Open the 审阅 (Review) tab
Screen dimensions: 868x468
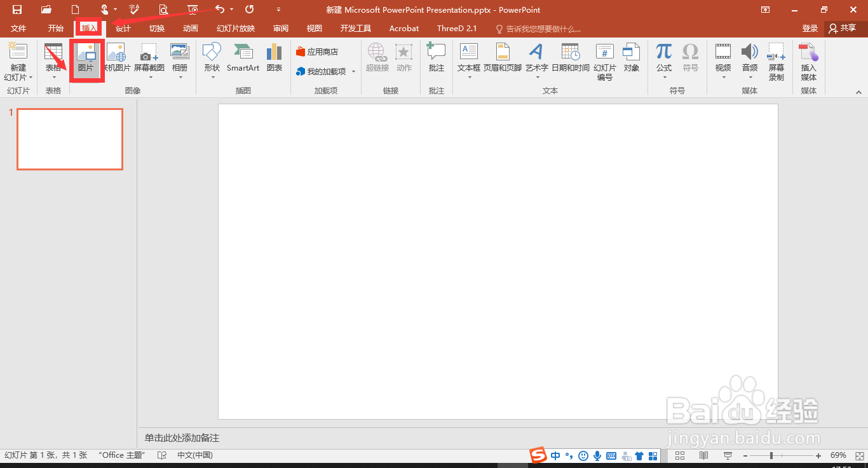pyautogui.click(x=281, y=29)
